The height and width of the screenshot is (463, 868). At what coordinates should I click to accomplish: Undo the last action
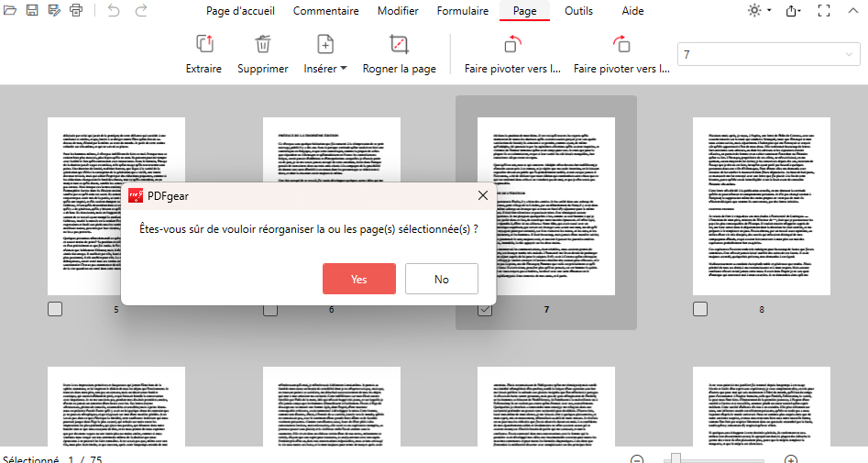point(114,10)
